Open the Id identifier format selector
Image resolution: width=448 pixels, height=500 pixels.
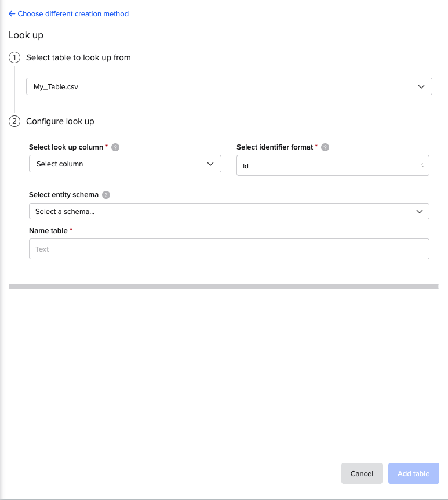(333, 165)
